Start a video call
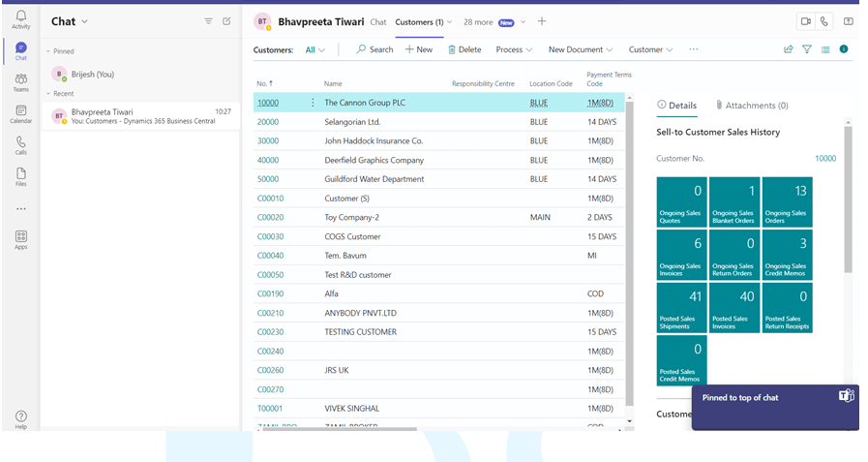The width and height of the screenshot is (868, 462). pos(805,21)
